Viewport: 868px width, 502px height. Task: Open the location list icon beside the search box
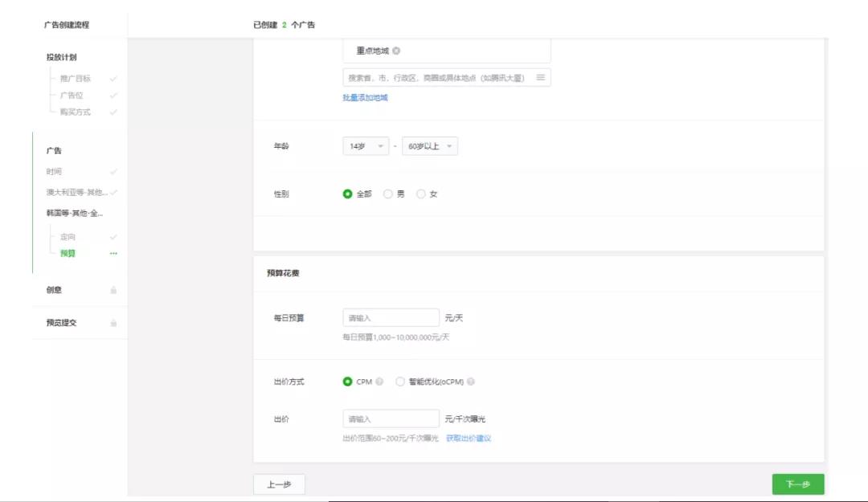coord(540,77)
